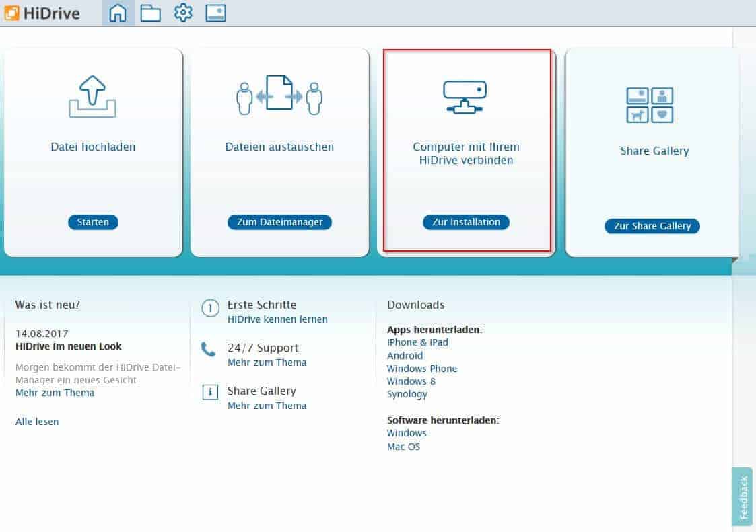
Task: Open Zum Dateimanager button
Action: click(x=279, y=222)
